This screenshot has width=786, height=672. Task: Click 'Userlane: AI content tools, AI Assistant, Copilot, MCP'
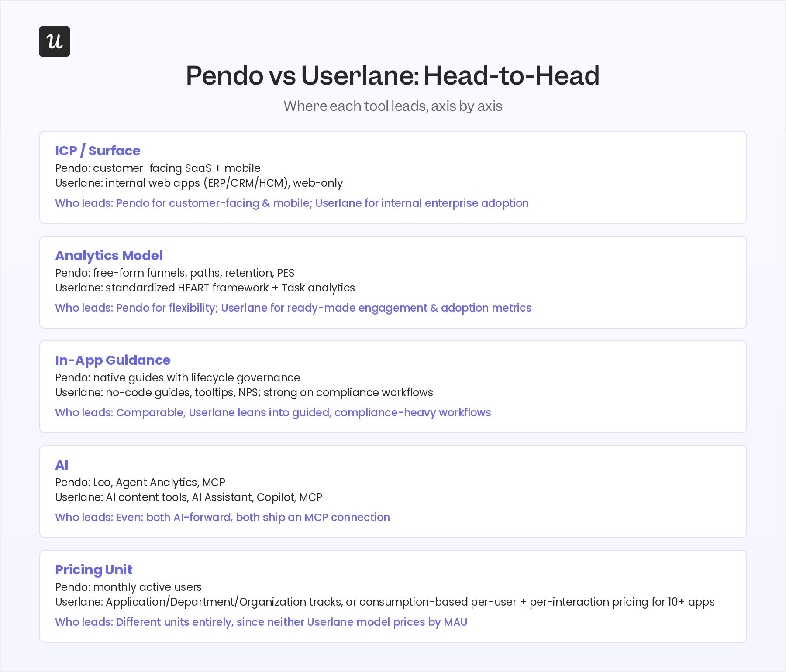(x=189, y=497)
